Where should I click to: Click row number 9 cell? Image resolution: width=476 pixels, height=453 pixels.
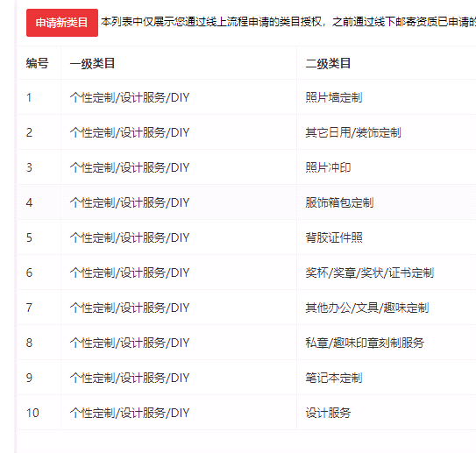29,378
